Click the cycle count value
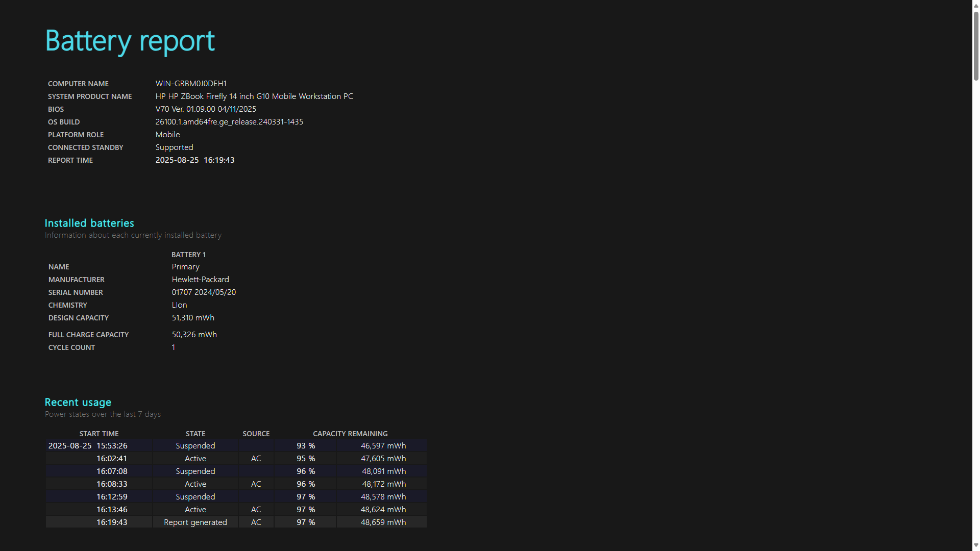 (x=174, y=347)
